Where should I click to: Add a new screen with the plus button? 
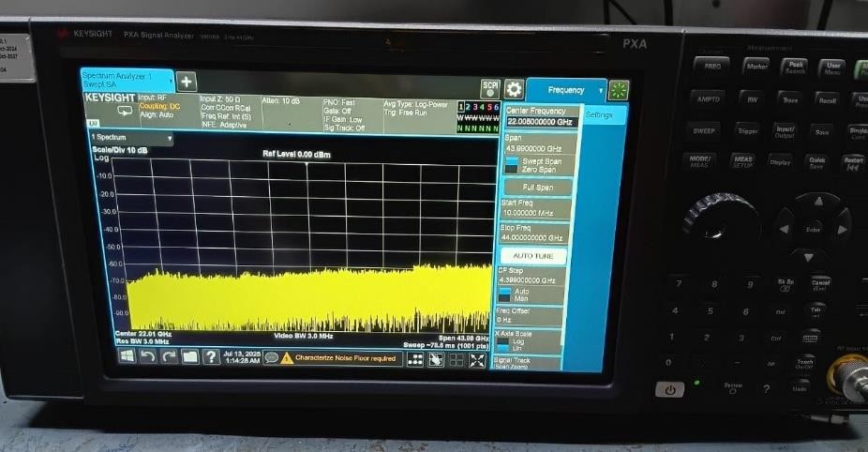click(x=187, y=82)
